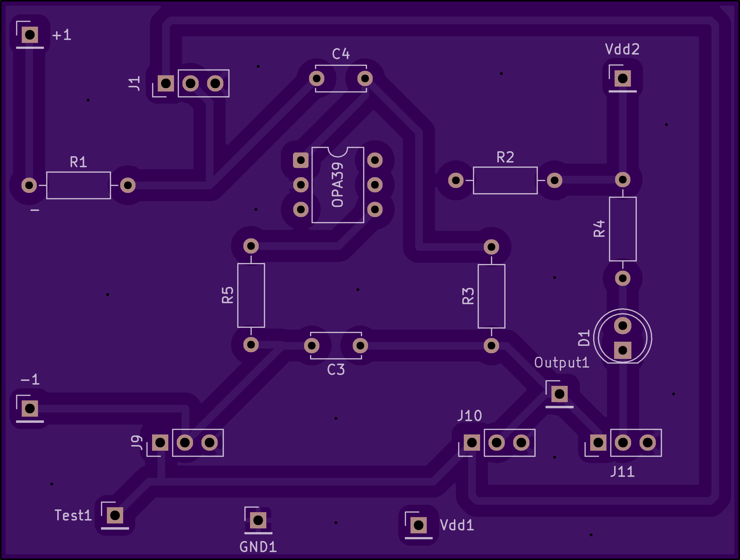Select the GND1 pad
Viewport: 740px width, 560px height.
[258, 520]
